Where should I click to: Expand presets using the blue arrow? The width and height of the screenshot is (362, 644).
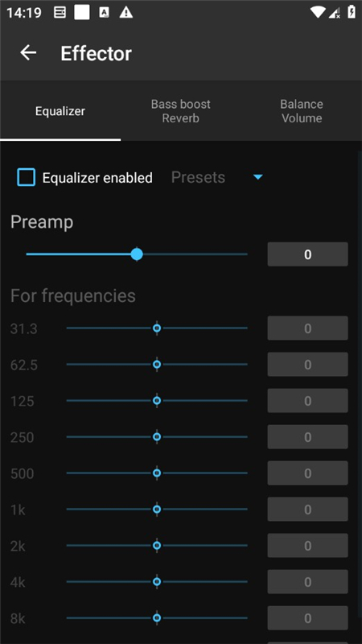click(x=257, y=177)
